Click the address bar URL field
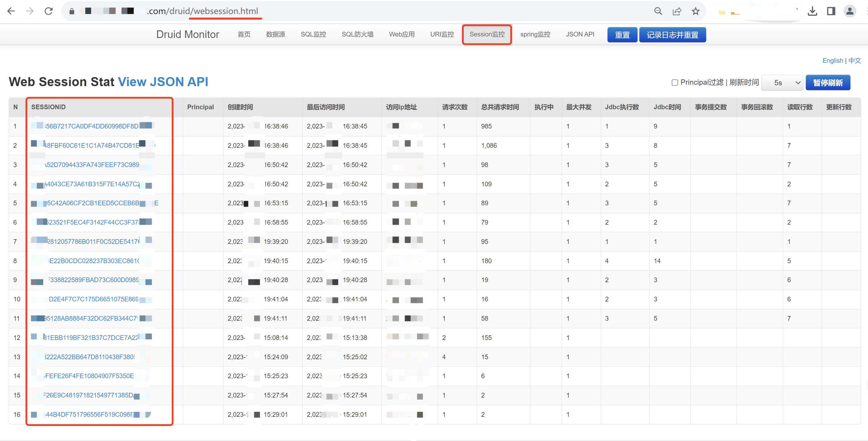868x441 pixels. pyautogui.click(x=337, y=11)
